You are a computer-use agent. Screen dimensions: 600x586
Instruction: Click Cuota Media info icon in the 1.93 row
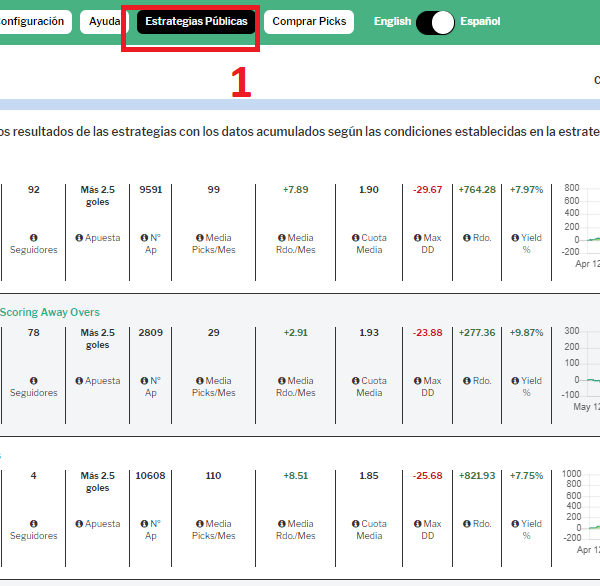click(355, 381)
